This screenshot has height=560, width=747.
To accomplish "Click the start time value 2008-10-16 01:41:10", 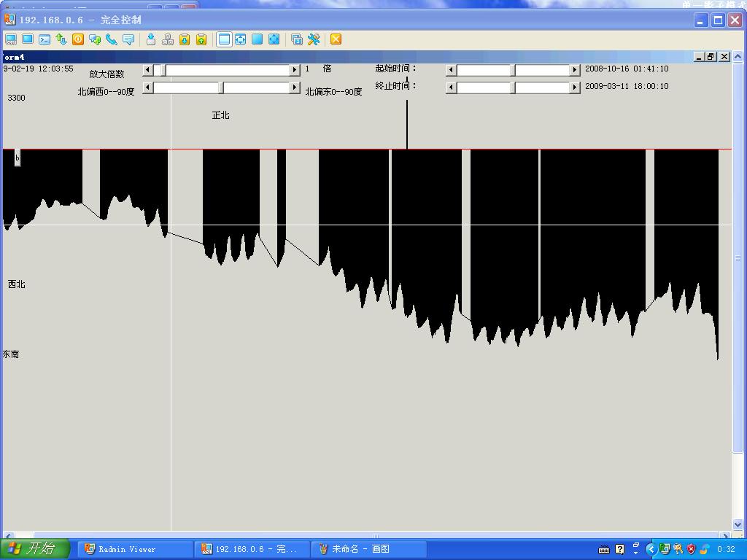I will point(627,69).
